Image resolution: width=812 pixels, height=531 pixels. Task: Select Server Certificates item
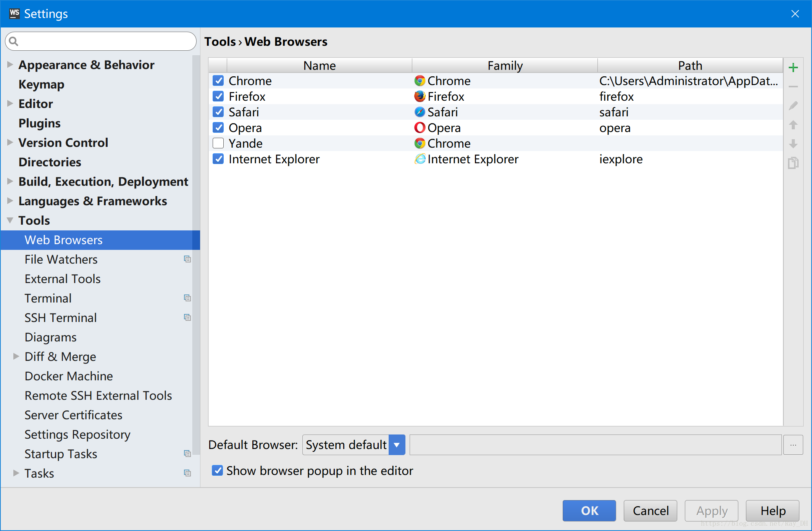[73, 415]
